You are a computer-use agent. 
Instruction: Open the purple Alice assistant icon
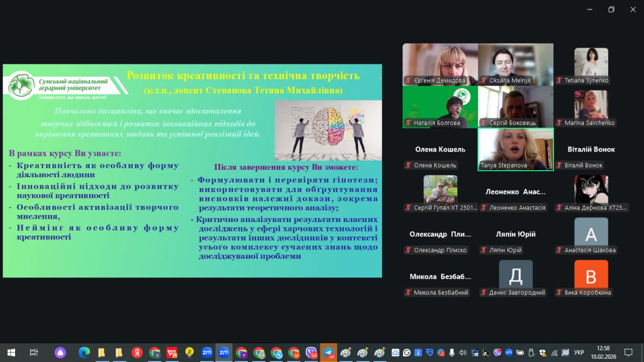click(60, 352)
